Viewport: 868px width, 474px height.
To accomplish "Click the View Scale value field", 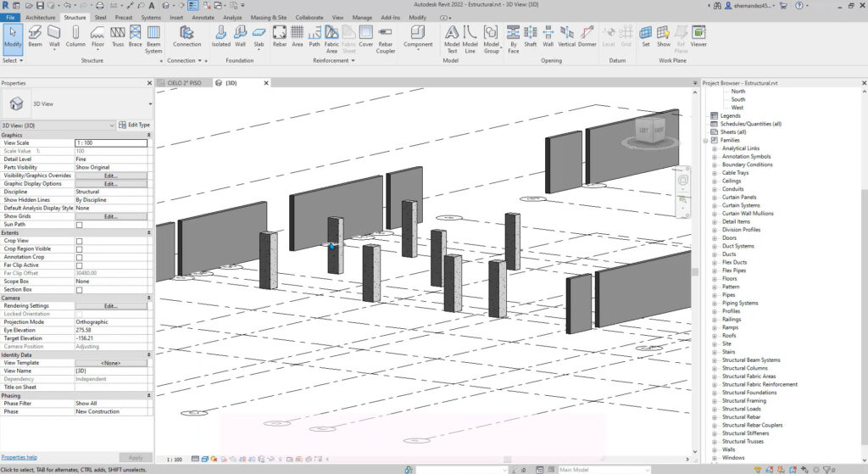I will (x=110, y=143).
